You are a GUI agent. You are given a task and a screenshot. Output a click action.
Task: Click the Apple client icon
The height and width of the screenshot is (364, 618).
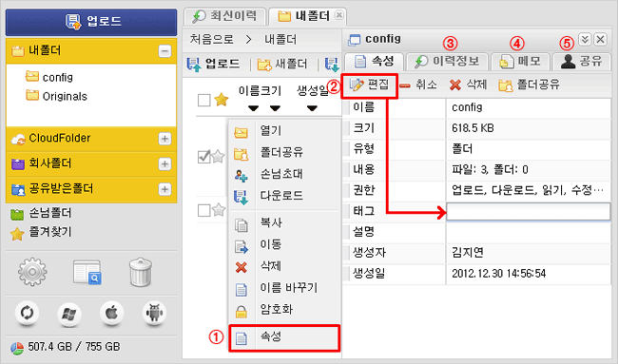(111, 314)
